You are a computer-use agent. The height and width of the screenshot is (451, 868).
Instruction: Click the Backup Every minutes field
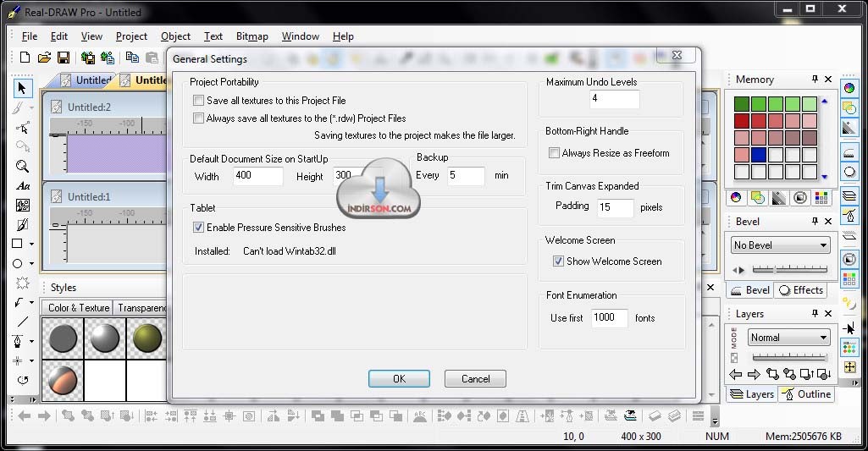(466, 176)
